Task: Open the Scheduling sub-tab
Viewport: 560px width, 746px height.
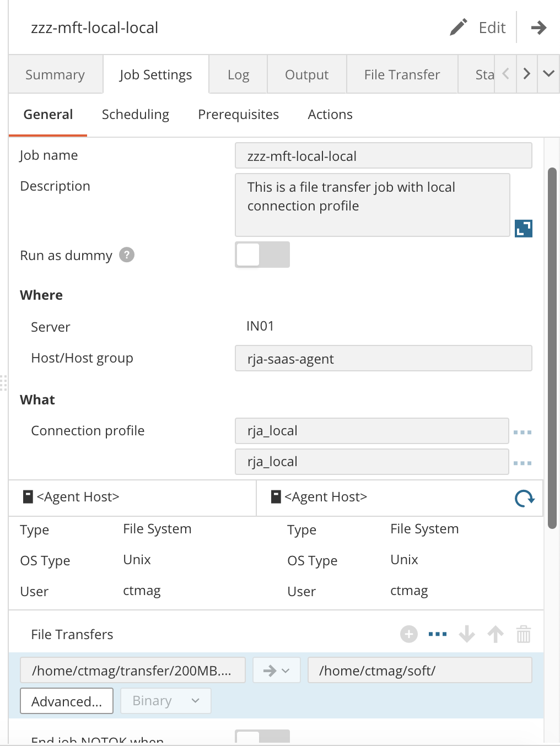Action: (136, 115)
